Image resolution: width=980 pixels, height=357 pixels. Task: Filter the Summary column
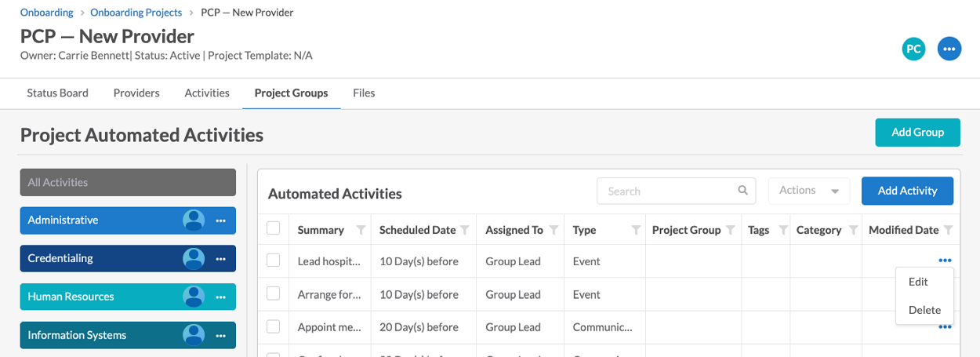[x=361, y=230]
